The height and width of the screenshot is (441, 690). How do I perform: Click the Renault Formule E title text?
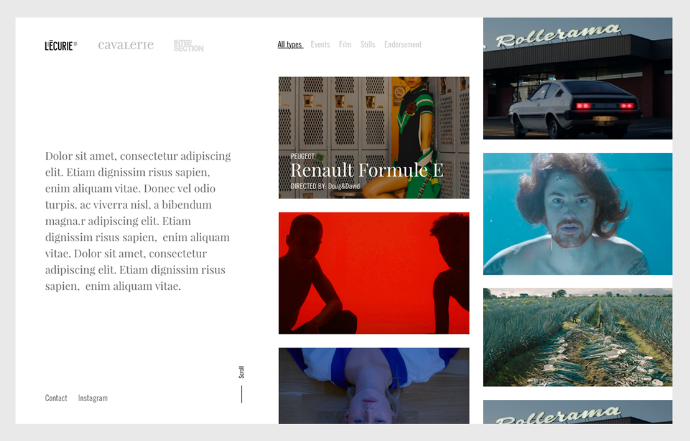click(x=366, y=170)
